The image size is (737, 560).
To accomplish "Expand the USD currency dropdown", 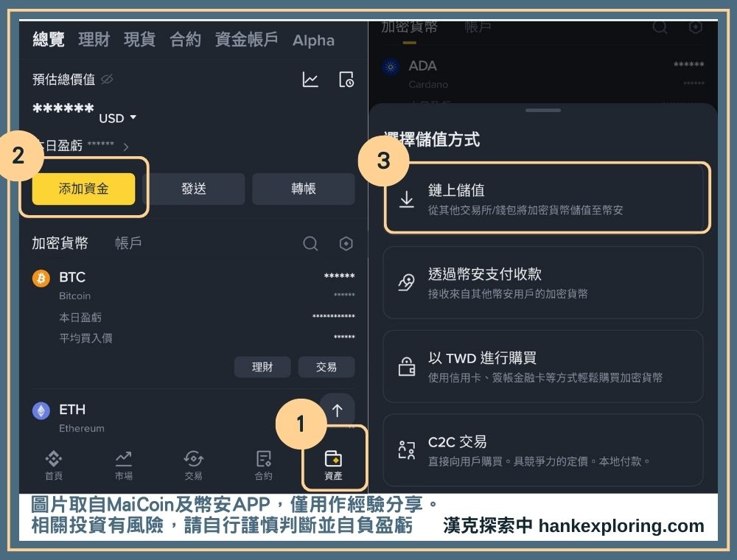I will 117,118.
